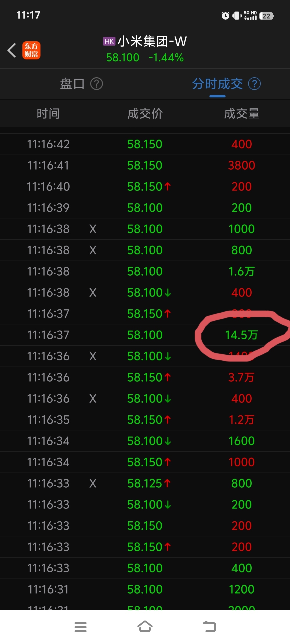Image resolution: width=290 pixels, height=644 pixels.
Task: Open the Android recent apps menu button
Action: pos(81,627)
